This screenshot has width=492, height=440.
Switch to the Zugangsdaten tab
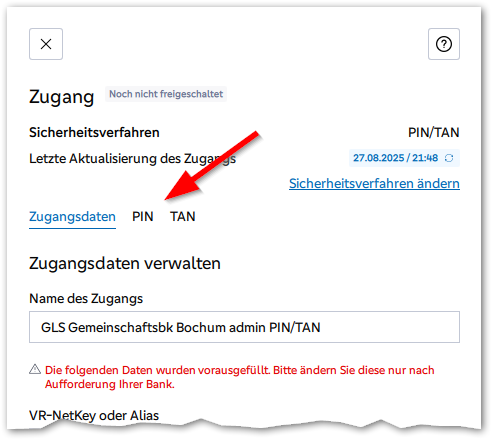point(72,217)
